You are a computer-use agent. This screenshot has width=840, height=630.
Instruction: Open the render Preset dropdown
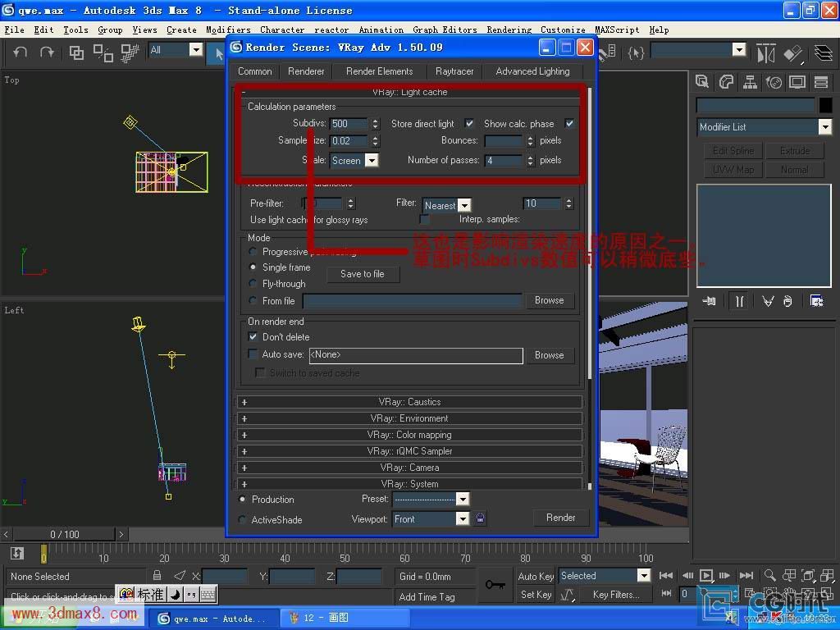click(x=431, y=500)
